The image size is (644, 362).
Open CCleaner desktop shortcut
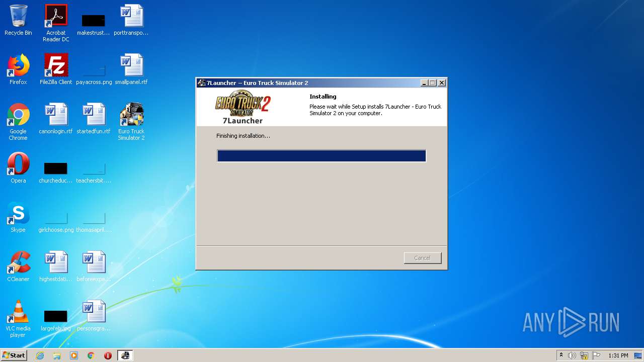tap(18, 266)
